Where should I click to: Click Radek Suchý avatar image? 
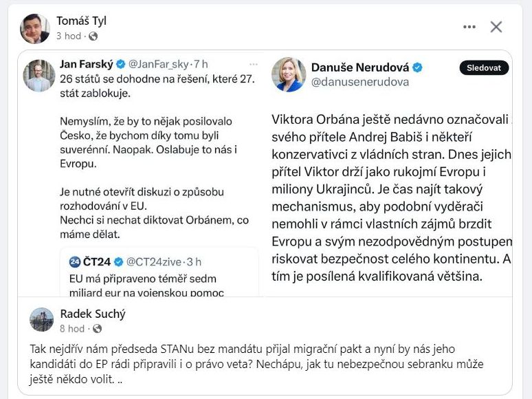point(42,320)
